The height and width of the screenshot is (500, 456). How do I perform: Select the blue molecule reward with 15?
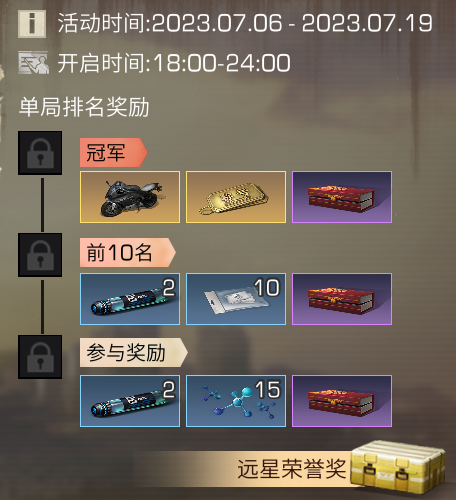[236, 401]
